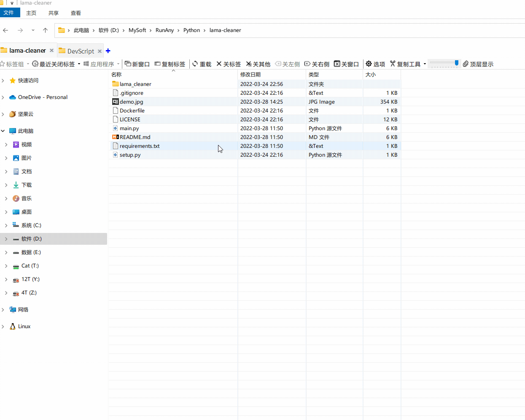Open a new window via 新窗口
The image size is (525, 420).
(137, 64)
